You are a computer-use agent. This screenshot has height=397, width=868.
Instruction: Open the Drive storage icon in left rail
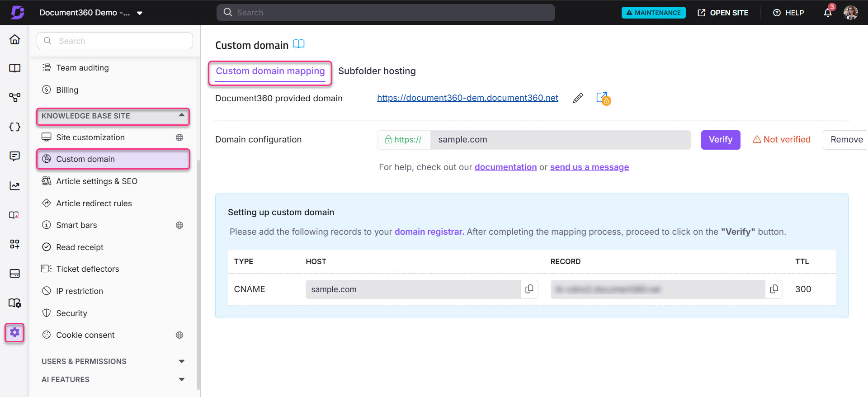click(14, 274)
